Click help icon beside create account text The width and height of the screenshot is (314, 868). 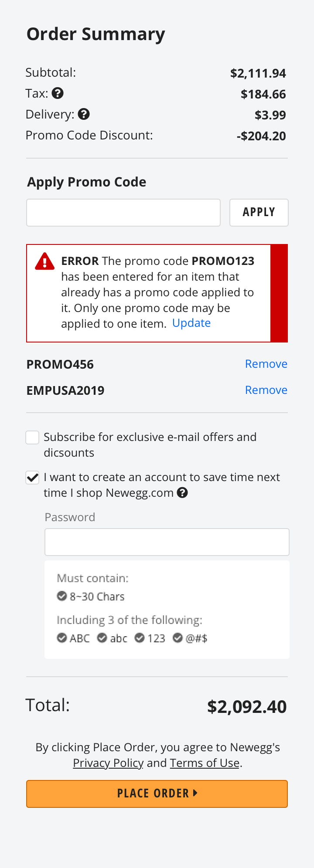click(x=183, y=493)
